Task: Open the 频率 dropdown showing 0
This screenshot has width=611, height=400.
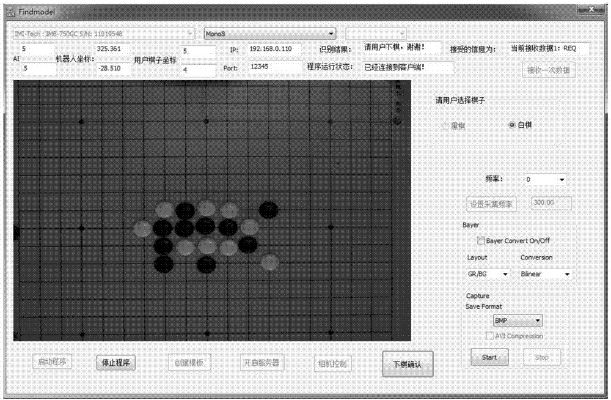Action: [x=545, y=180]
